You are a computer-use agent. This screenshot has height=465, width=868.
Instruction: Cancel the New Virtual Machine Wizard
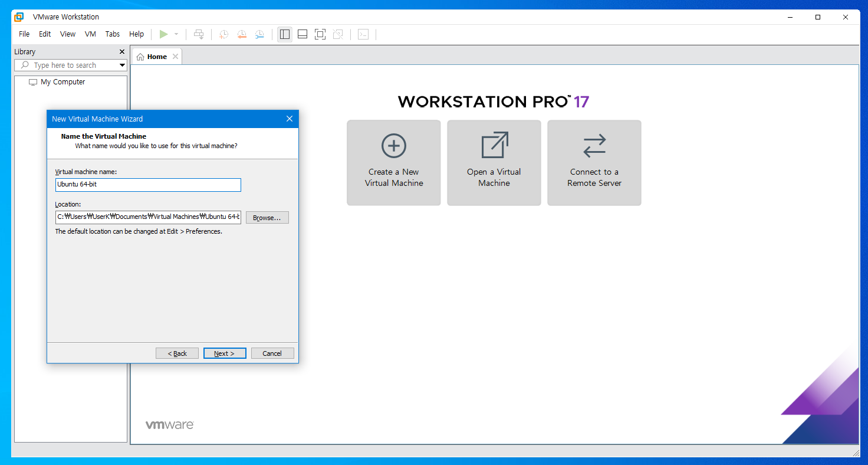pyautogui.click(x=272, y=353)
